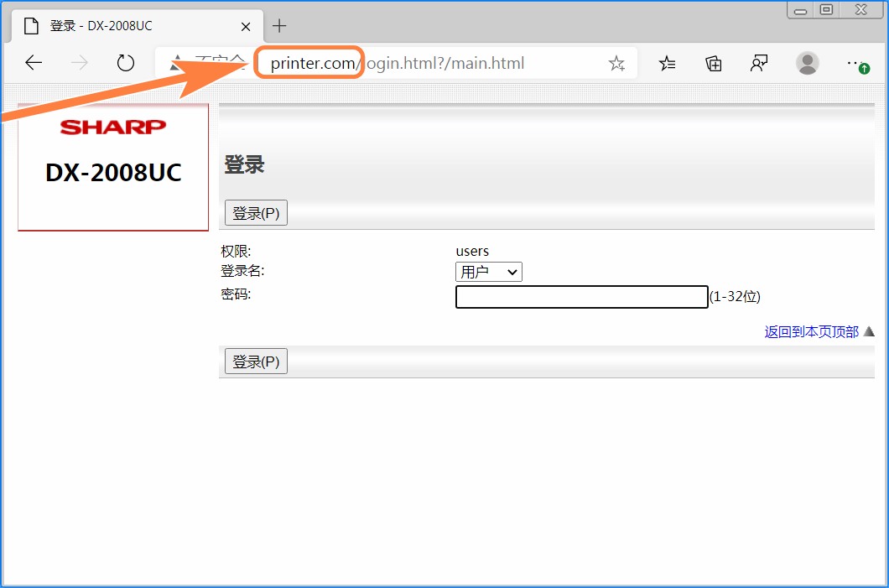Click the page document icon on tab

tap(31, 26)
